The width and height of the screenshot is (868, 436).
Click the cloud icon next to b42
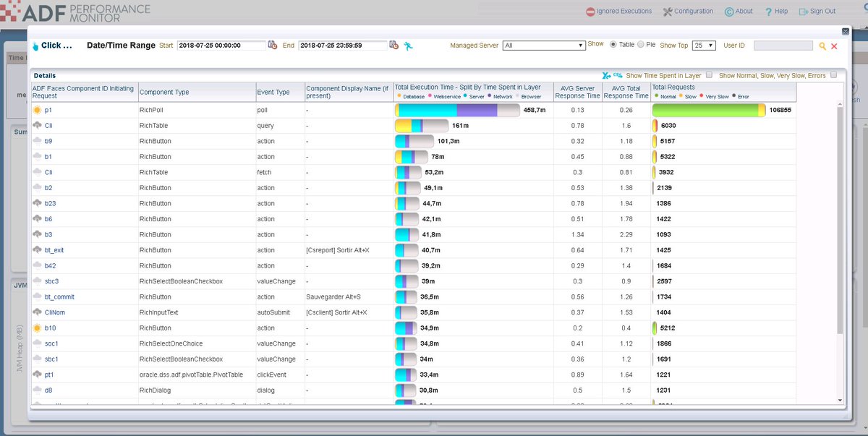pyautogui.click(x=37, y=265)
